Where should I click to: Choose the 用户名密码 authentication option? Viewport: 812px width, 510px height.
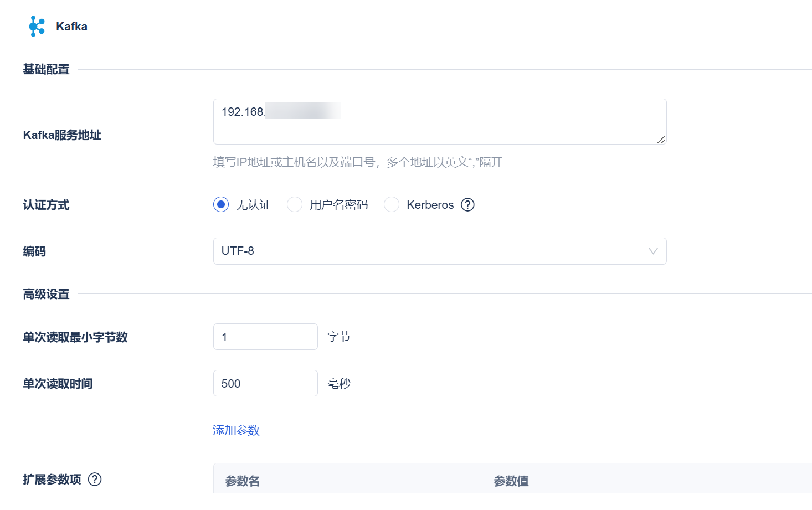[x=295, y=205]
